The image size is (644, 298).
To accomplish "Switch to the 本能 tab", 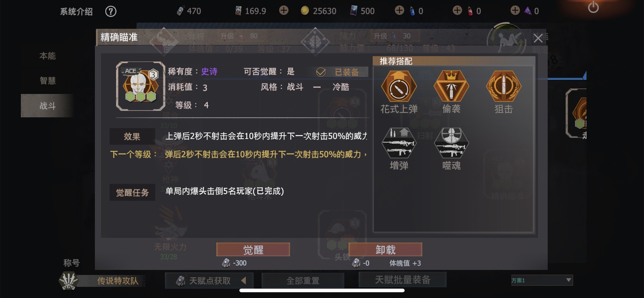I will [47, 56].
